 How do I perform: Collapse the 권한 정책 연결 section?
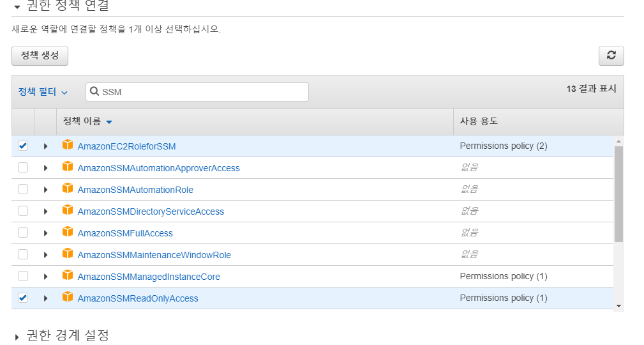17,7
